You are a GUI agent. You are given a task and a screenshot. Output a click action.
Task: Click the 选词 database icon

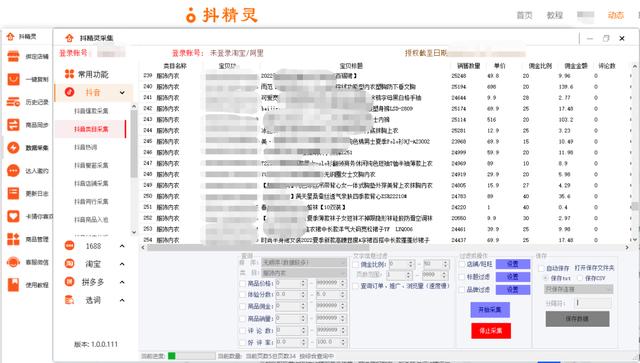(69, 300)
